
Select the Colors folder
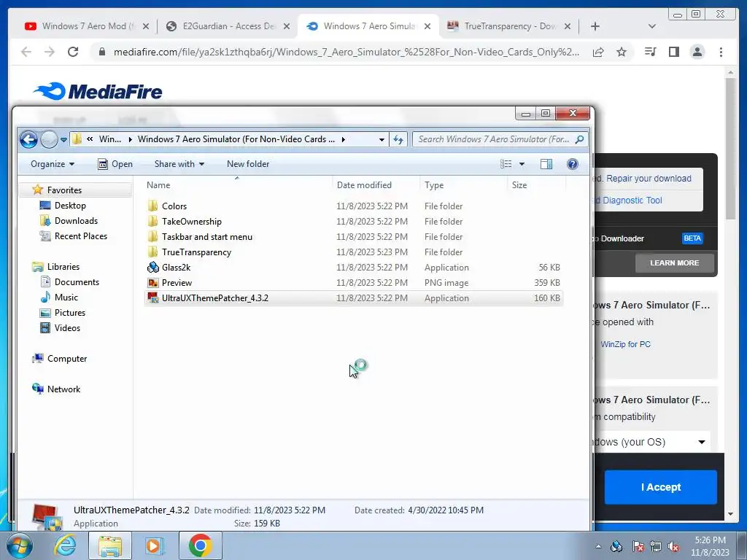pyautogui.click(x=174, y=206)
